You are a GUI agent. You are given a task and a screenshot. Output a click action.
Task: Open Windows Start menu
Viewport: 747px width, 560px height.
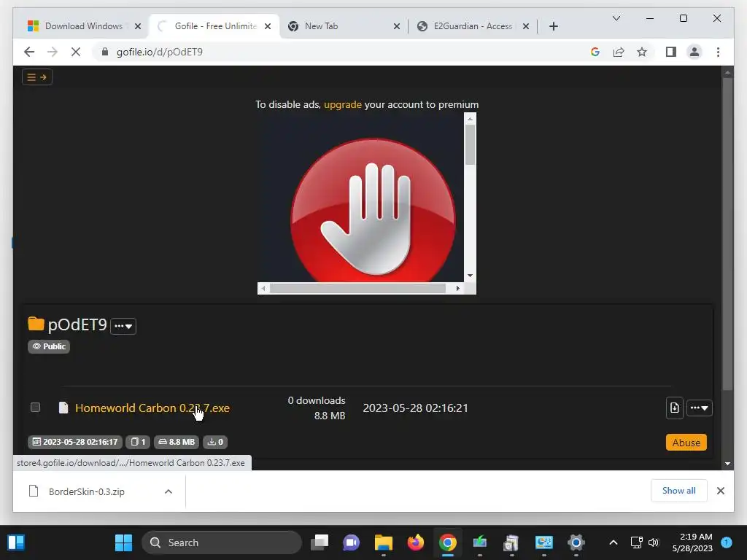(x=123, y=542)
